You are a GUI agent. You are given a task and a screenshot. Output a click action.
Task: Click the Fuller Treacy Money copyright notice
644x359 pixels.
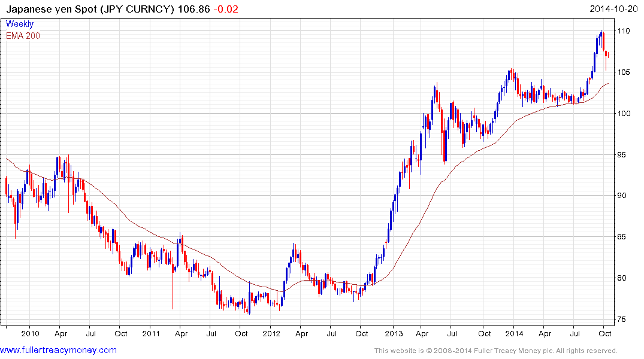pyautogui.click(x=495, y=351)
